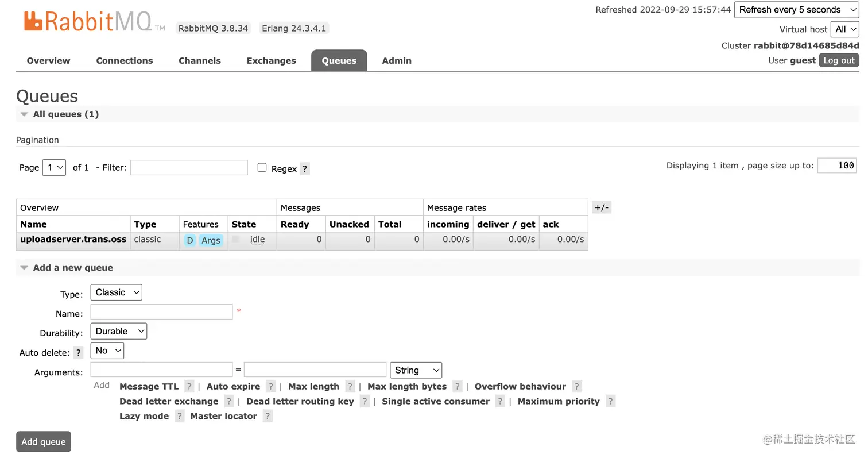868x458 pixels.
Task: Click the Arguments value input field
Action: [x=315, y=370]
